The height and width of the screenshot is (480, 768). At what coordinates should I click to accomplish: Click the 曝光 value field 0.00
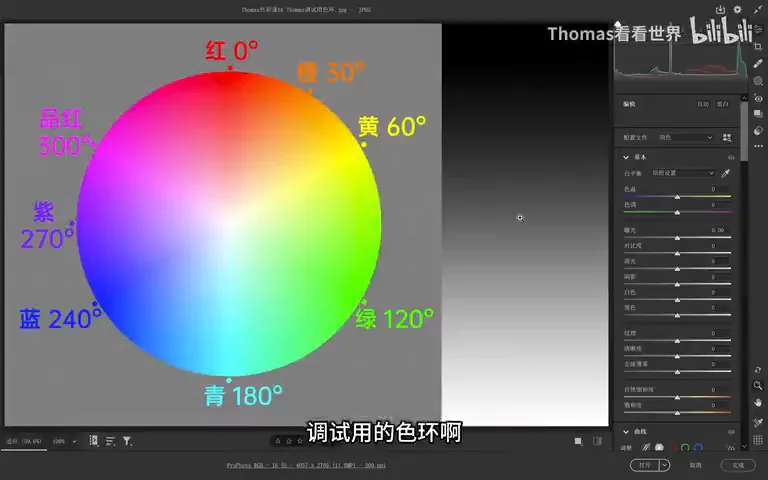coord(718,230)
